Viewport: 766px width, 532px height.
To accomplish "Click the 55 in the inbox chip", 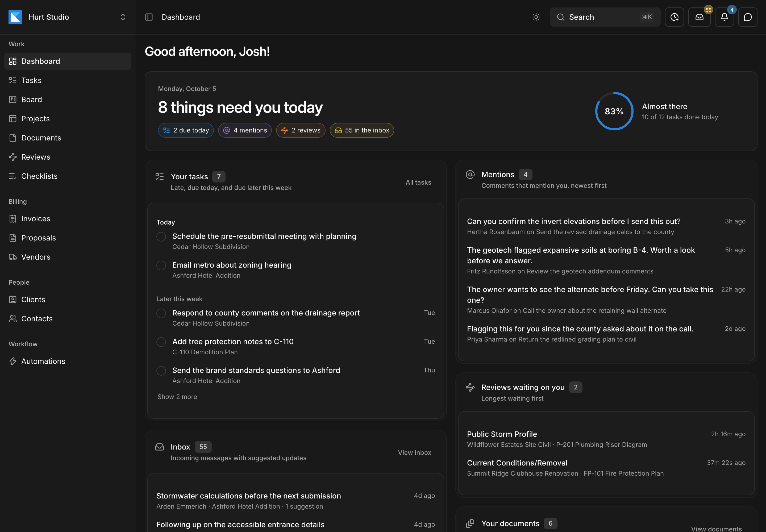I will 362,130.
